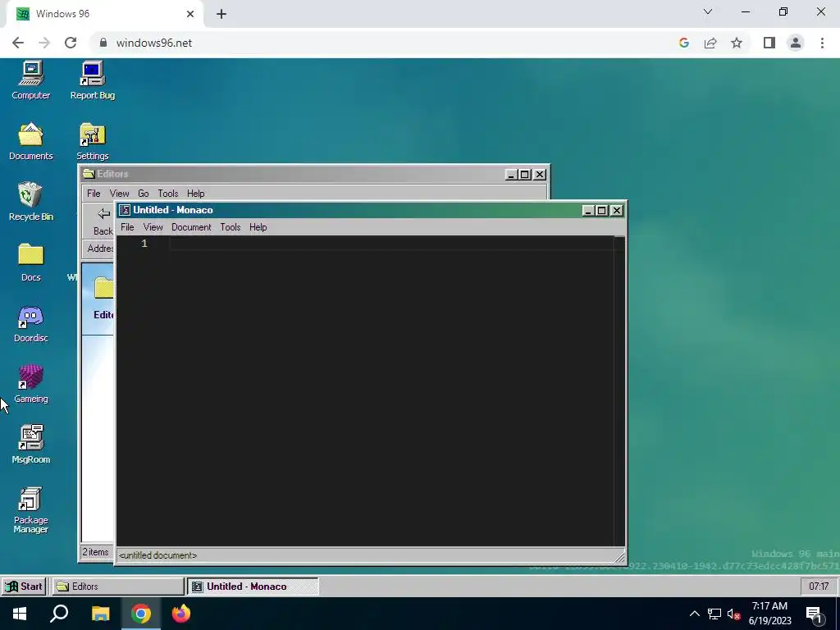
Task: Open the Package Manager icon
Action: point(30,510)
